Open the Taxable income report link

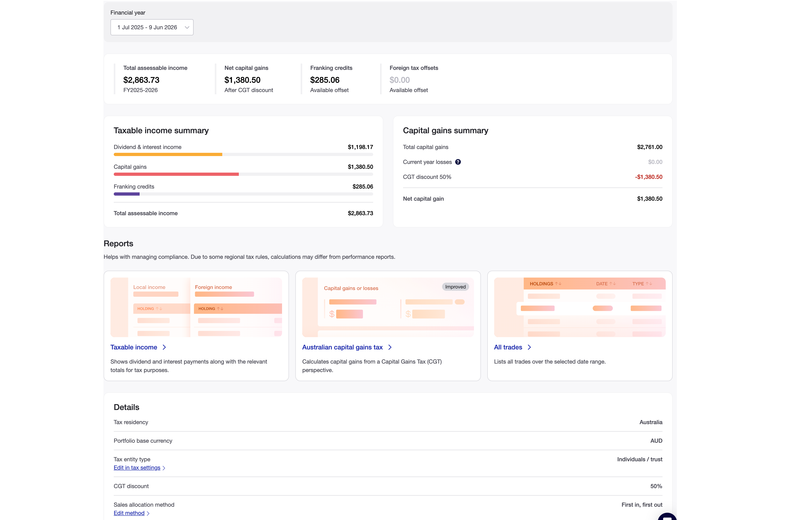tap(134, 347)
